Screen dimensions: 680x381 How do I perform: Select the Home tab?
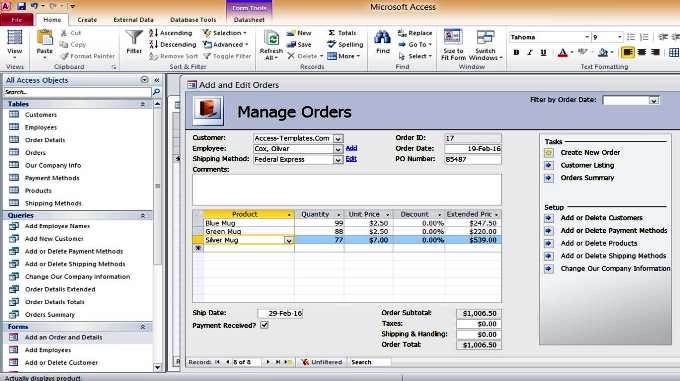coord(52,20)
